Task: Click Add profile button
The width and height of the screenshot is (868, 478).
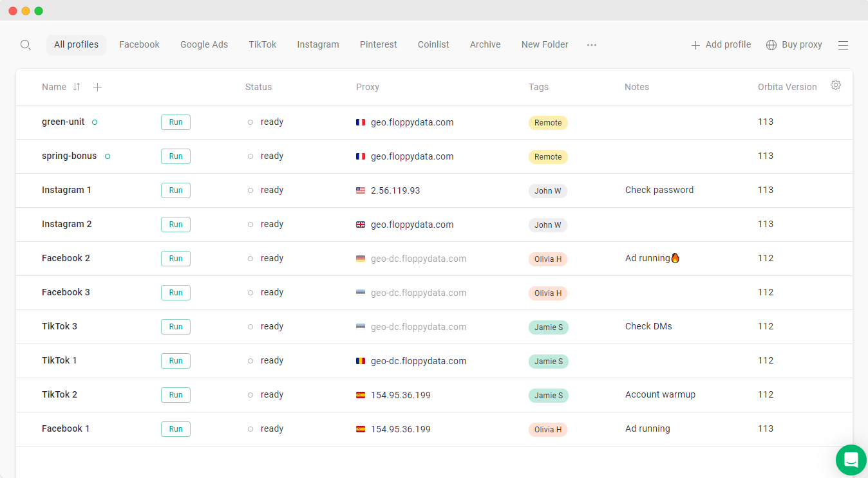Action: pyautogui.click(x=721, y=44)
